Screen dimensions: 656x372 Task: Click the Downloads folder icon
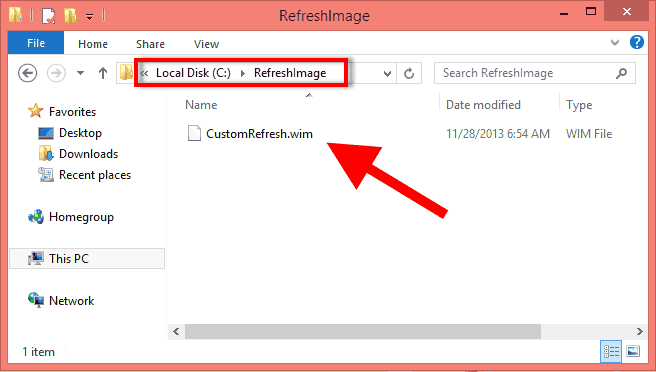click(46, 154)
